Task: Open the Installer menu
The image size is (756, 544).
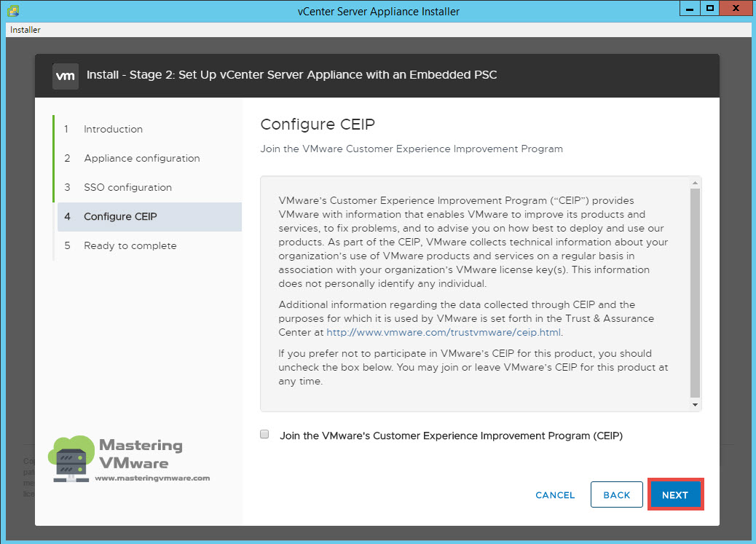Action: [25, 30]
